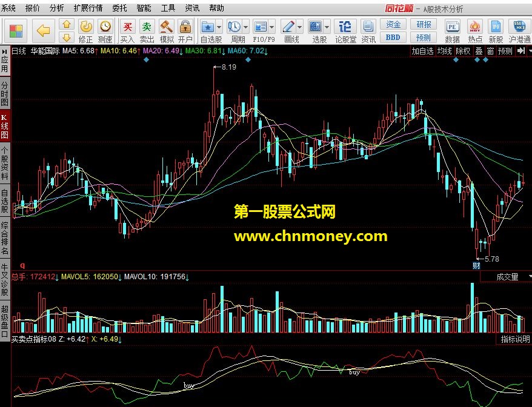Switch to the 自选股 sidebar tab
The width and height of the screenshot is (532, 407).
click(5, 200)
